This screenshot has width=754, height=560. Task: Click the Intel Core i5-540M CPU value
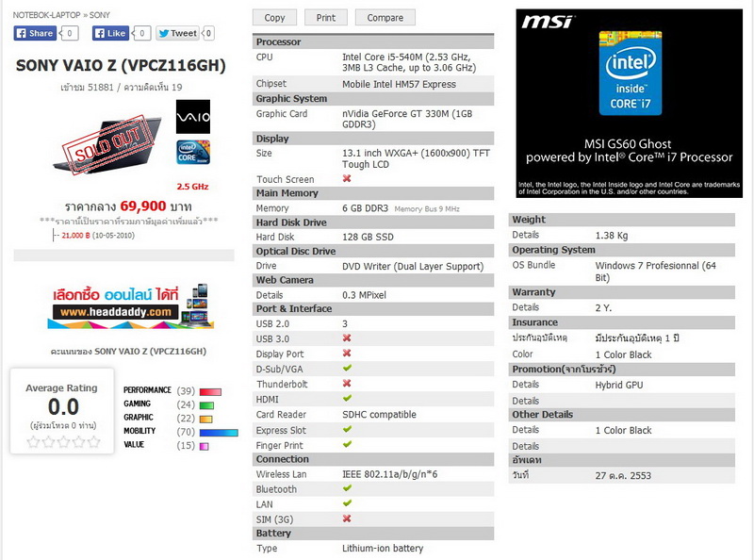click(409, 62)
